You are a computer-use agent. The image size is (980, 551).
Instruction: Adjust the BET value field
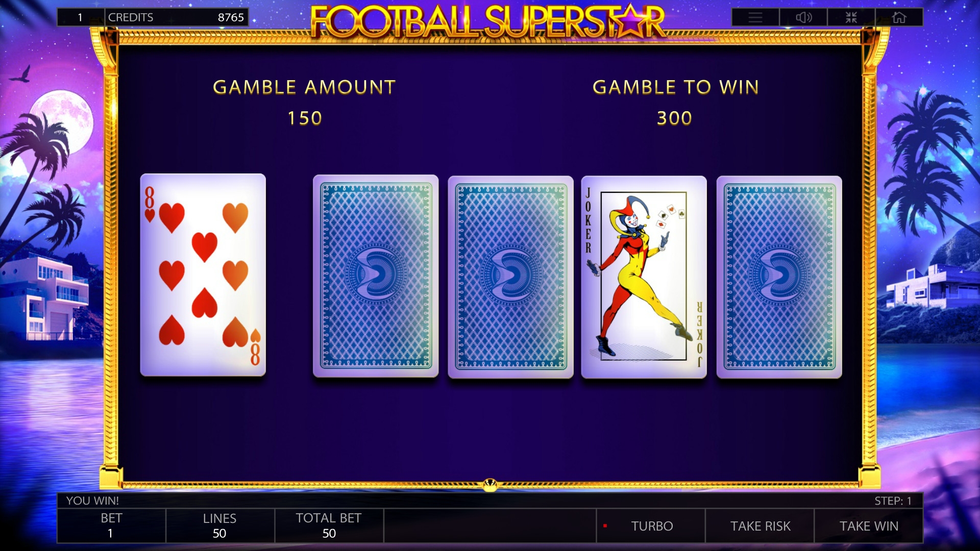111,526
